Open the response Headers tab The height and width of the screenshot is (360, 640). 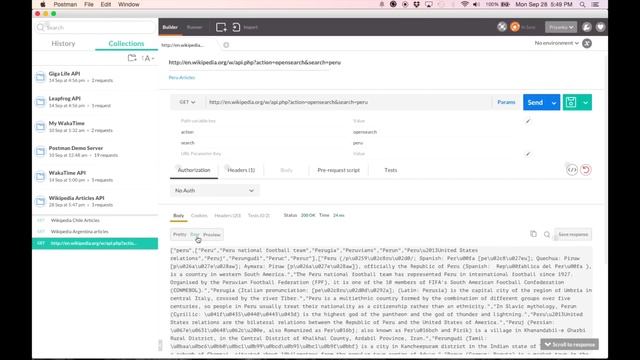[227, 216]
